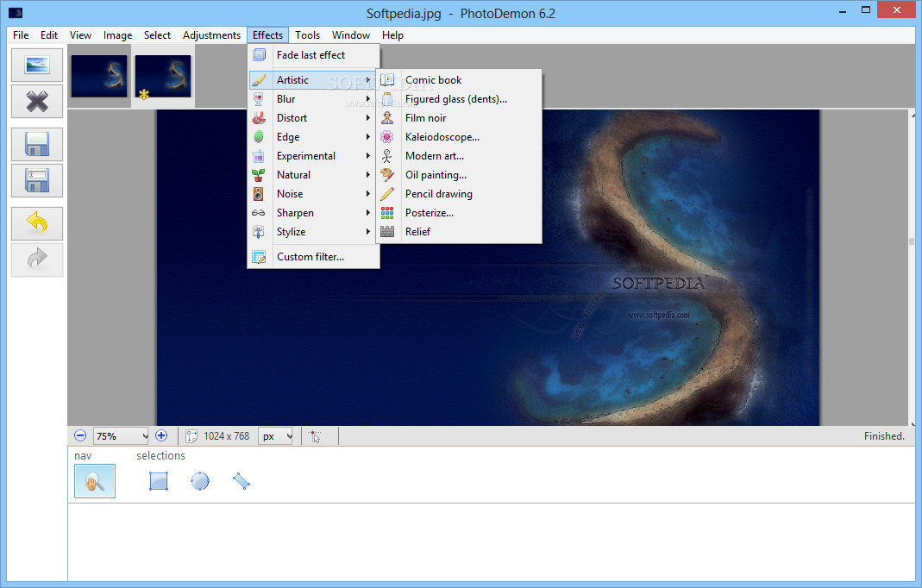Click the selections panel label
Image resolution: width=922 pixels, height=588 pixels.
(x=160, y=456)
